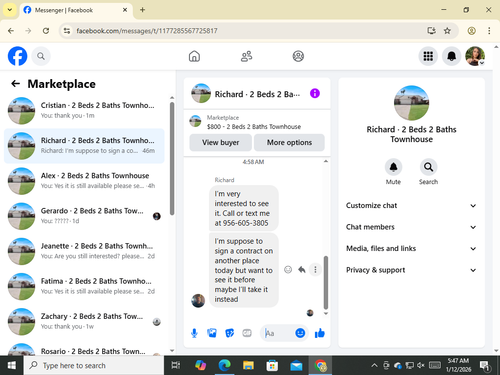Screen dimensions: 500x375
Task: Click the address bar URL
Action: [x=147, y=31]
